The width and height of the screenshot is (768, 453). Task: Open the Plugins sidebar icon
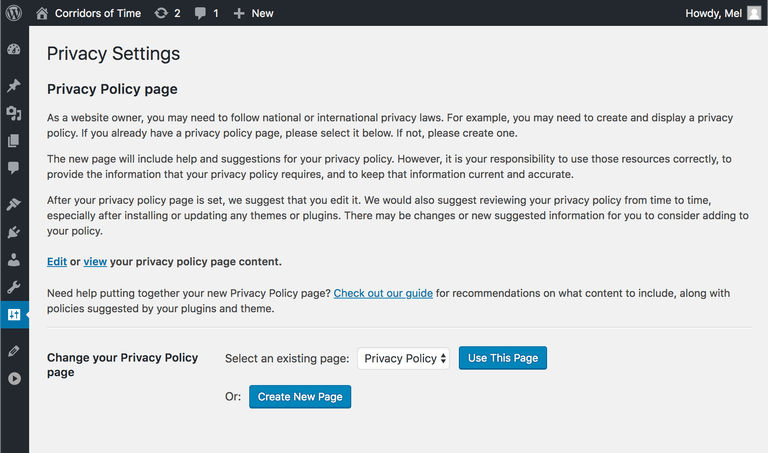14,232
